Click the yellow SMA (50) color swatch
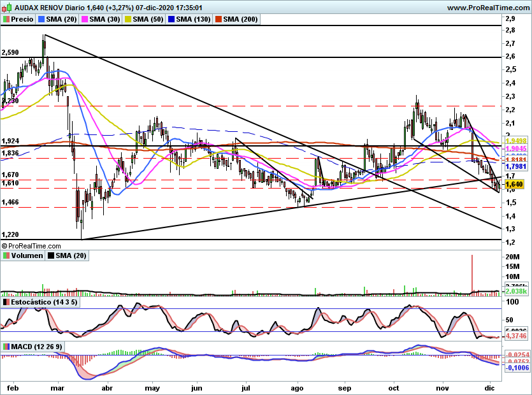The height and width of the screenshot is (395, 532). tap(128, 19)
